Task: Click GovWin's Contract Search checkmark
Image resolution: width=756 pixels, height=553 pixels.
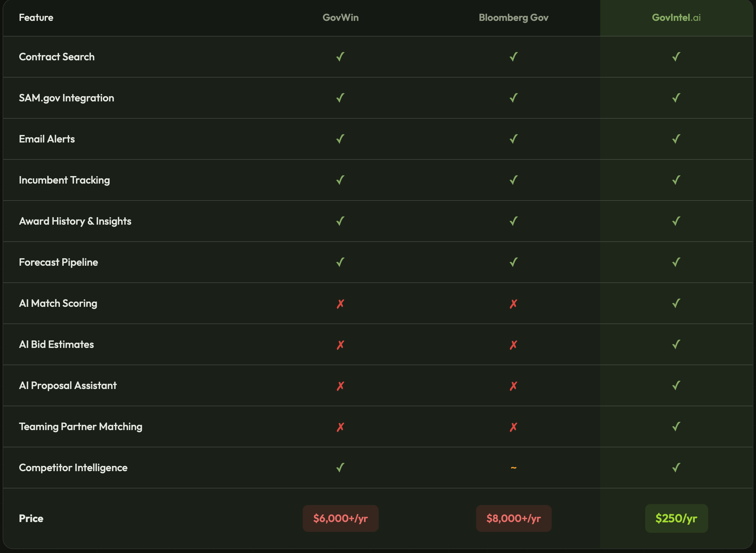Action: (340, 57)
